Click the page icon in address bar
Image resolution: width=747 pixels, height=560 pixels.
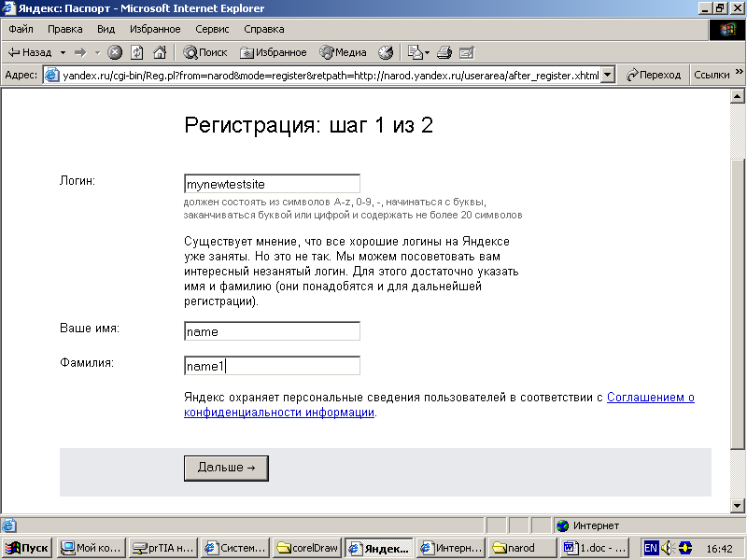[x=52, y=75]
